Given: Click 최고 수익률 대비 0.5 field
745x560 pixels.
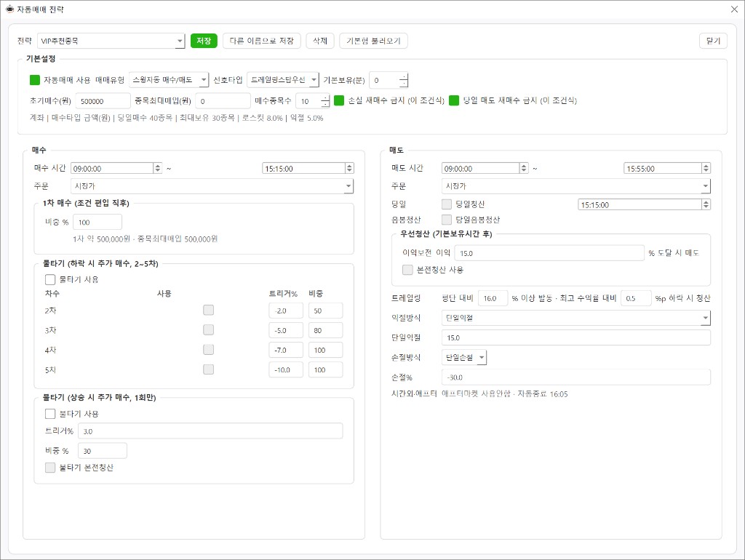Looking at the screenshot, I should pos(636,298).
